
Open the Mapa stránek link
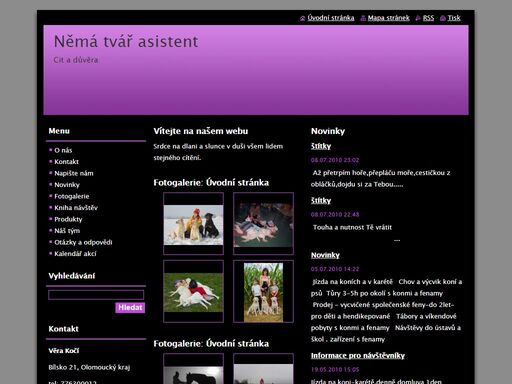click(389, 18)
